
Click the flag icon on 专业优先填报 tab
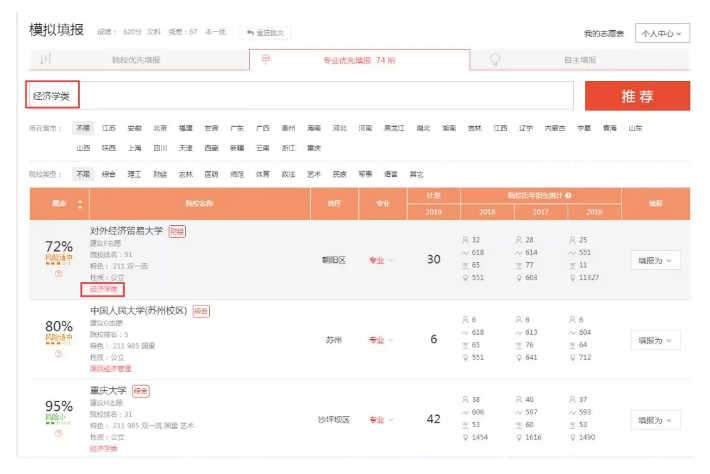(265, 60)
